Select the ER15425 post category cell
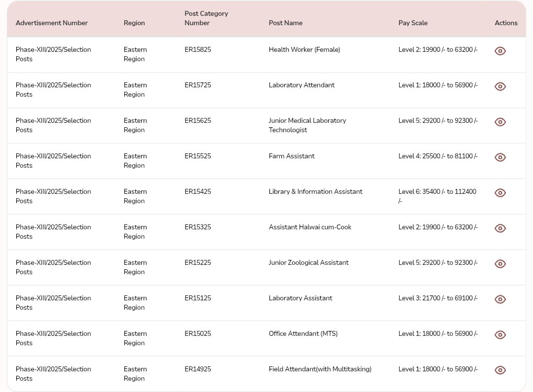This screenshot has height=392, width=533. pyautogui.click(x=198, y=192)
